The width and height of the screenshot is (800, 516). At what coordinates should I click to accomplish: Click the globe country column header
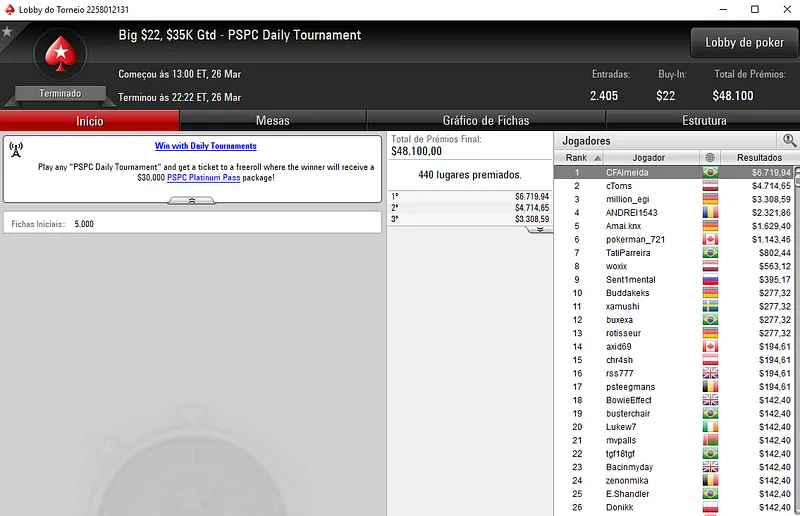710,157
